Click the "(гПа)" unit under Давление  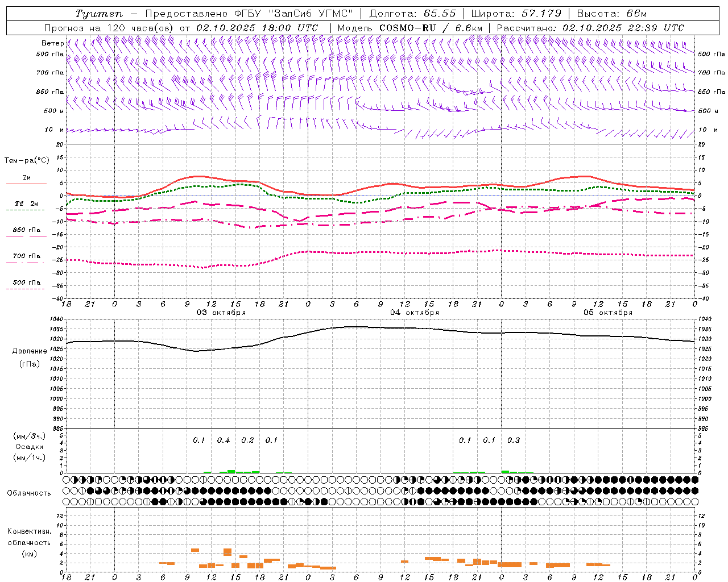(x=29, y=364)
